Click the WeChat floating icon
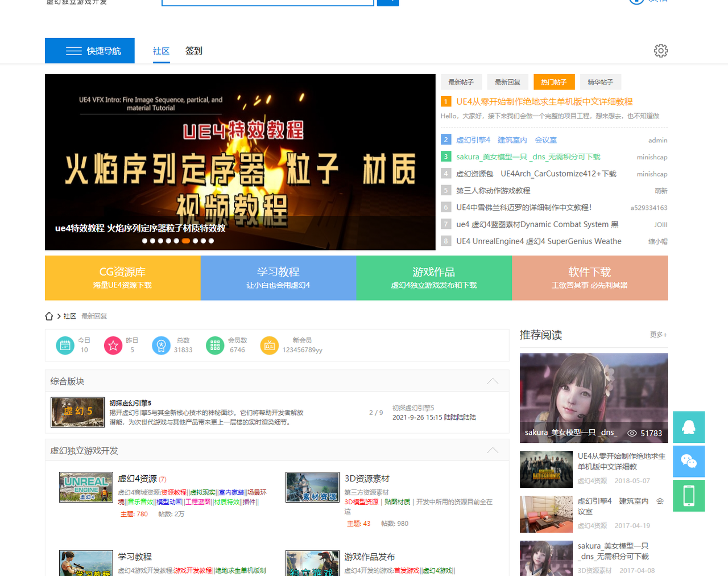Screen dimensions: 728x576 [x=689, y=461]
